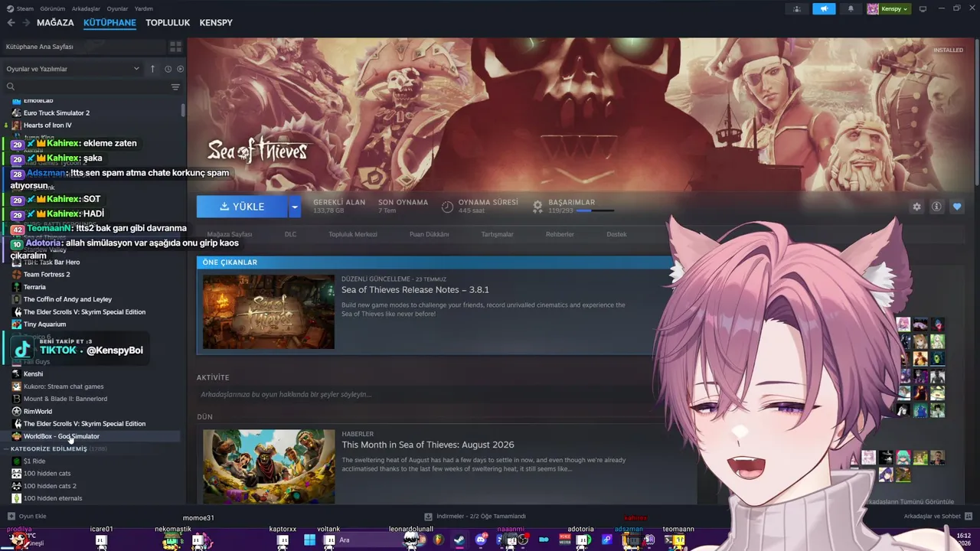Click the YÜKLE install button
Image resolution: width=980 pixels, height=551 pixels.
click(242, 207)
